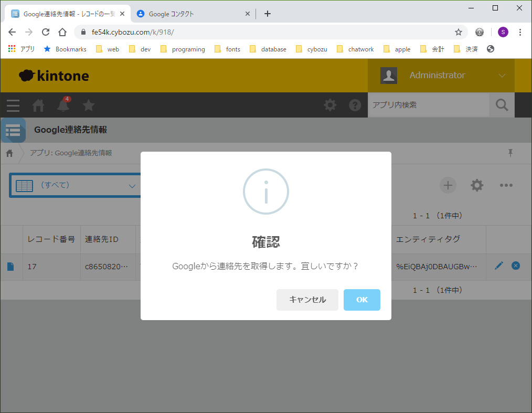The image size is (532, 413).
Task: Open the browser extension gear icon
Action: tap(480, 32)
